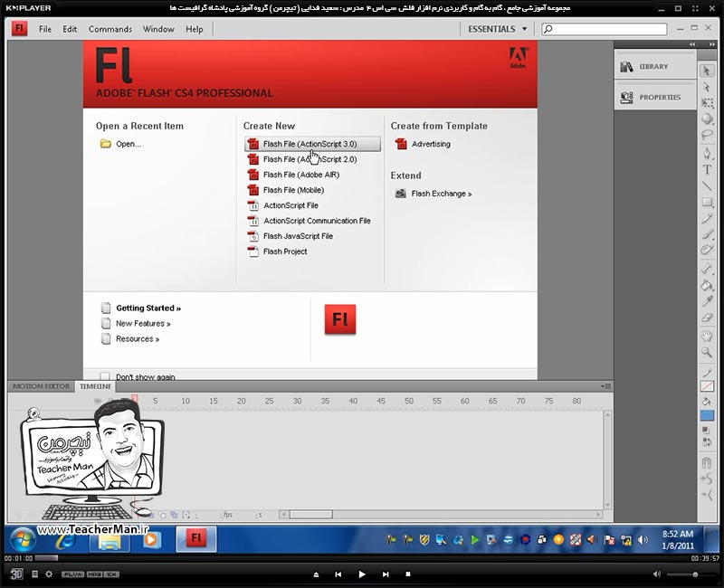
Task: Open the Flash Exchange link
Action: click(433, 194)
